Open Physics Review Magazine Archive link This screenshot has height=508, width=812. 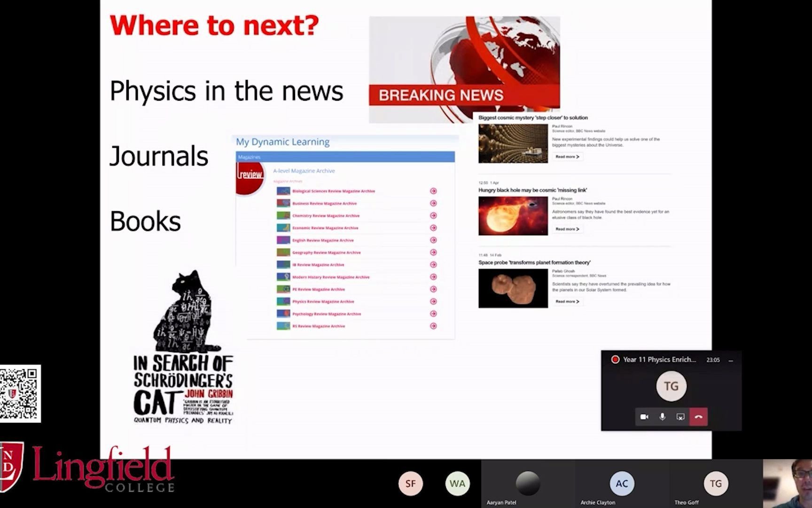(323, 302)
